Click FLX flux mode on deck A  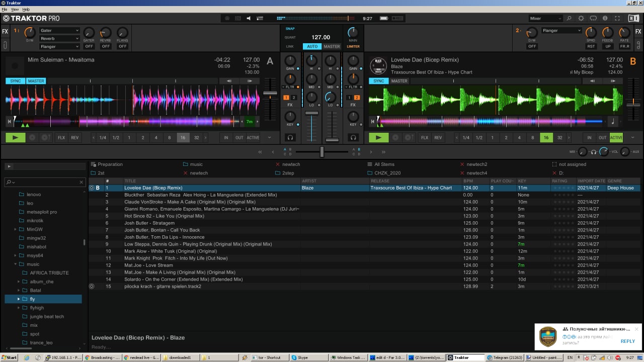pyautogui.click(x=61, y=137)
